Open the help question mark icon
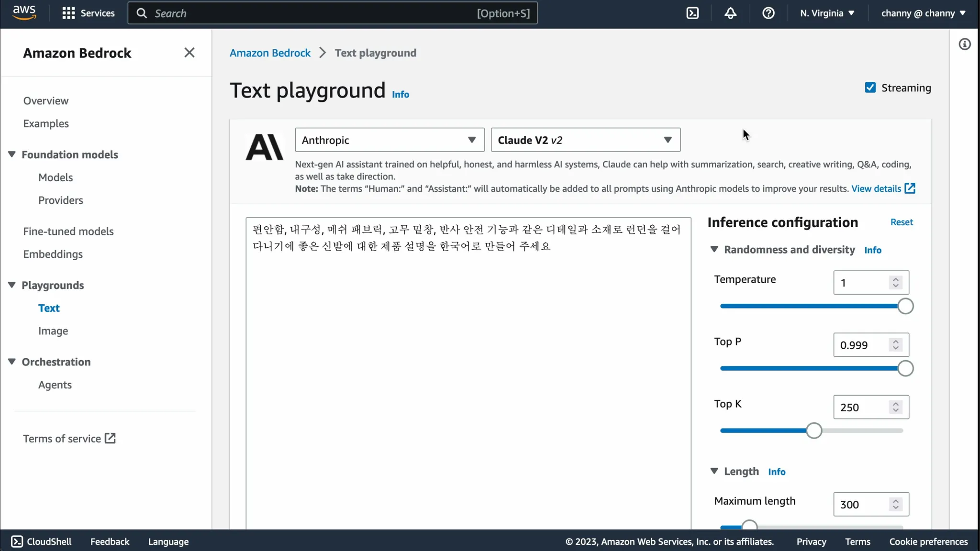Viewport: 980px width, 551px height. pyautogui.click(x=768, y=13)
